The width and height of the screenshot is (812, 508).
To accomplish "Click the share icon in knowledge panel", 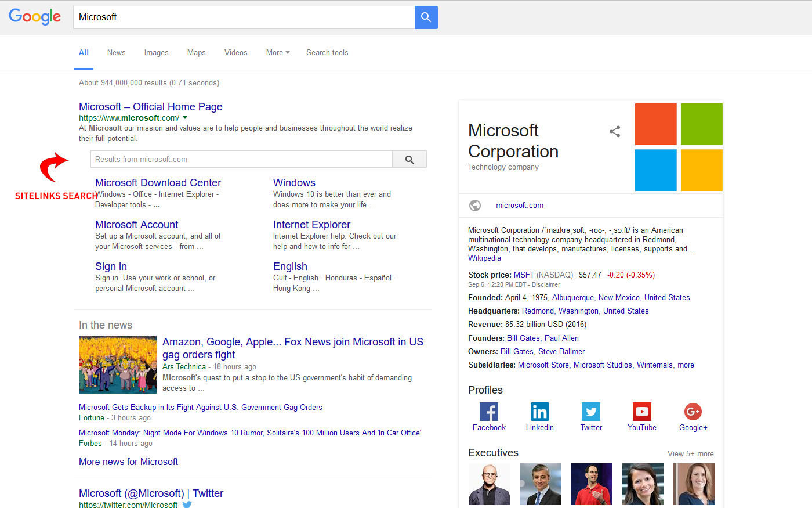I will click(x=615, y=132).
